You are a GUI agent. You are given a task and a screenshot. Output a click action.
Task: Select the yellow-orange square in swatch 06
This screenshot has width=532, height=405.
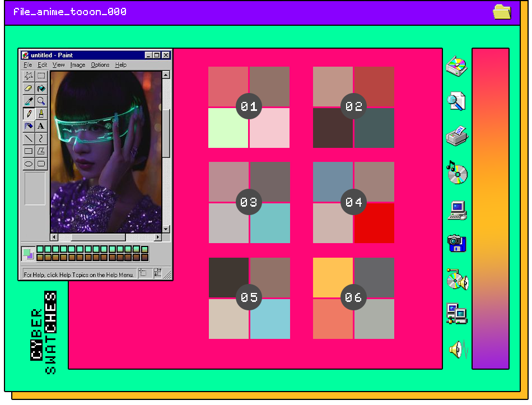tap(333, 277)
